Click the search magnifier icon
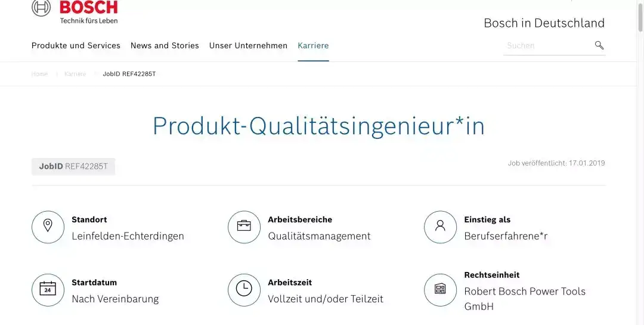The image size is (644, 325). click(x=599, y=45)
